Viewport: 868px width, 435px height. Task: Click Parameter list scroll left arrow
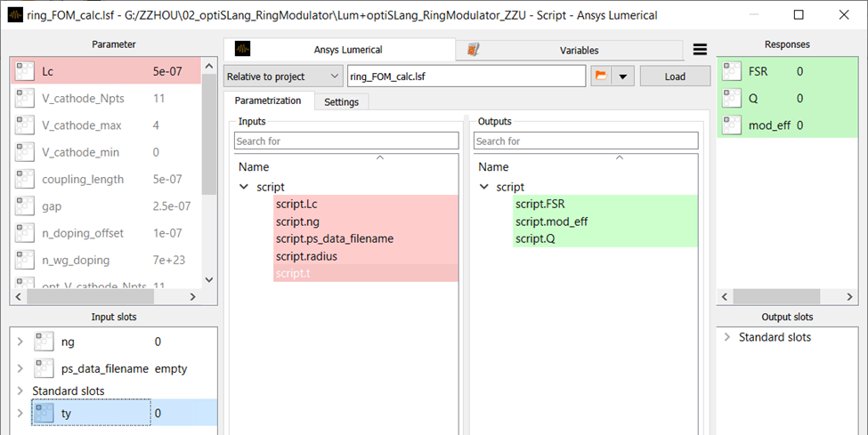pos(19,297)
